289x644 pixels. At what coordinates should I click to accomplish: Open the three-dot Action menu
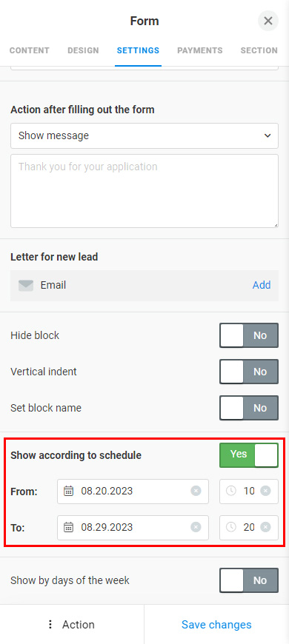click(72, 625)
